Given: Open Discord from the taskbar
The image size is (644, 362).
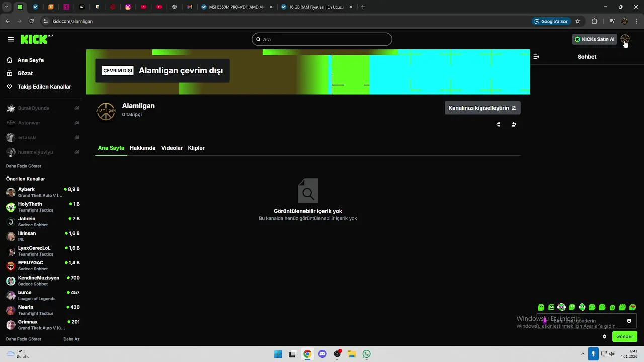Looking at the screenshot, I should point(323,354).
